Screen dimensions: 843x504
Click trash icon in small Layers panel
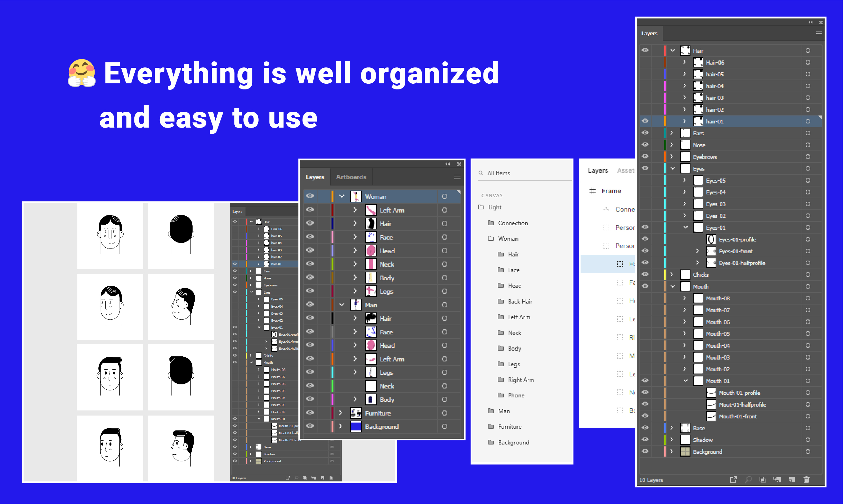(x=331, y=478)
